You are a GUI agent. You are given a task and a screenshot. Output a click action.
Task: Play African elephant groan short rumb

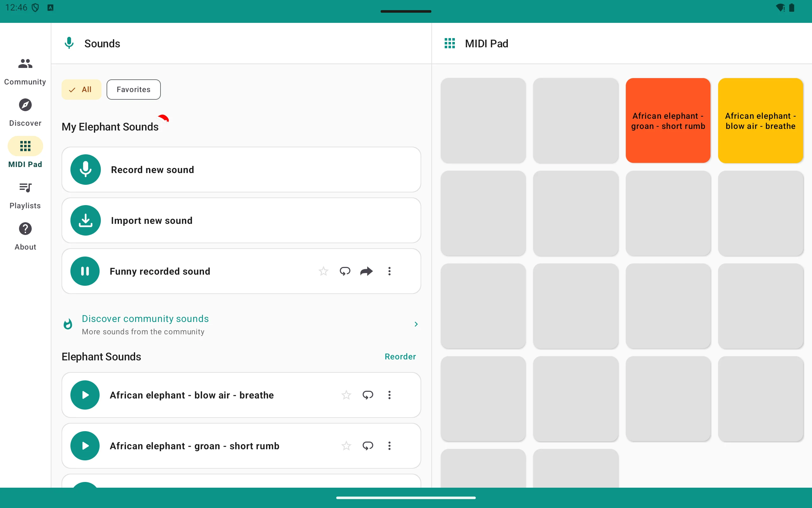(x=85, y=445)
